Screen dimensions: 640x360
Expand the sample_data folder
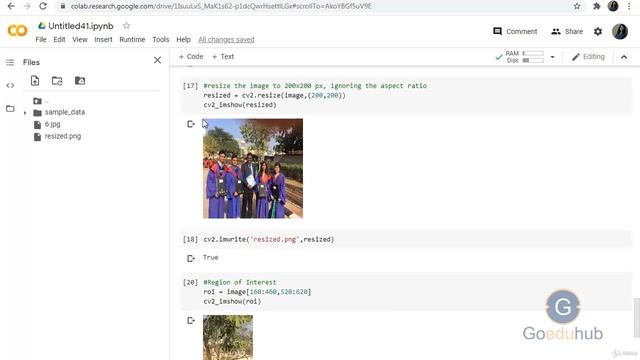pos(25,112)
